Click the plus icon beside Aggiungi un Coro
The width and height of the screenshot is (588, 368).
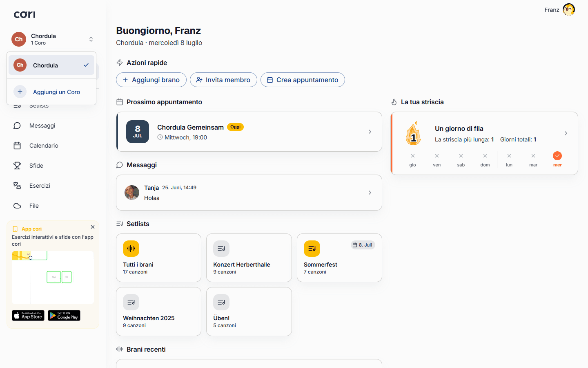(20, 92)
